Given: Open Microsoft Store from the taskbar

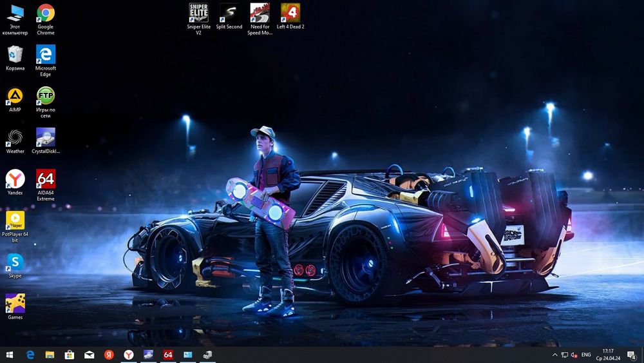Looking at the screenshot, I should (x=70, y=355).
